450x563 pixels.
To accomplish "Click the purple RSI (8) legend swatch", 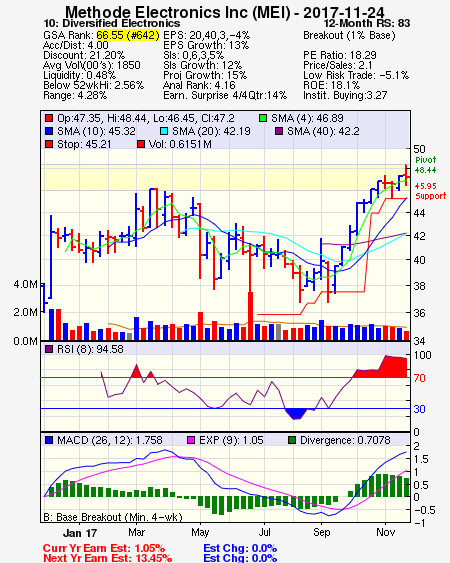I will [x=49, y=349].
